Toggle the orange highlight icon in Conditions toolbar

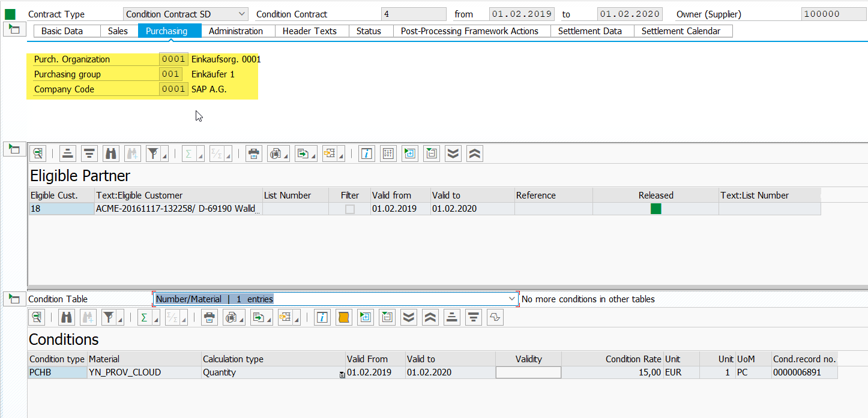(x=343, y=317)
